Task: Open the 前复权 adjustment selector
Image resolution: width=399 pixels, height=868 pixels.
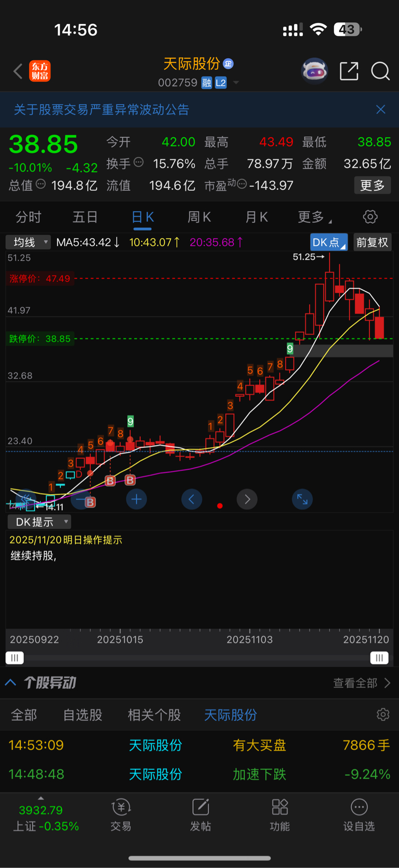Action: [x=372, y=242]
